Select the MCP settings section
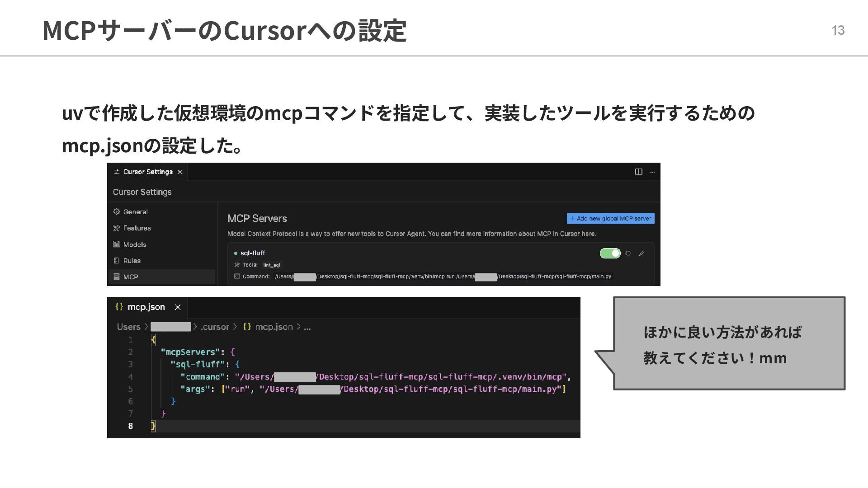The image size is (868, 488). coord(131,277)
